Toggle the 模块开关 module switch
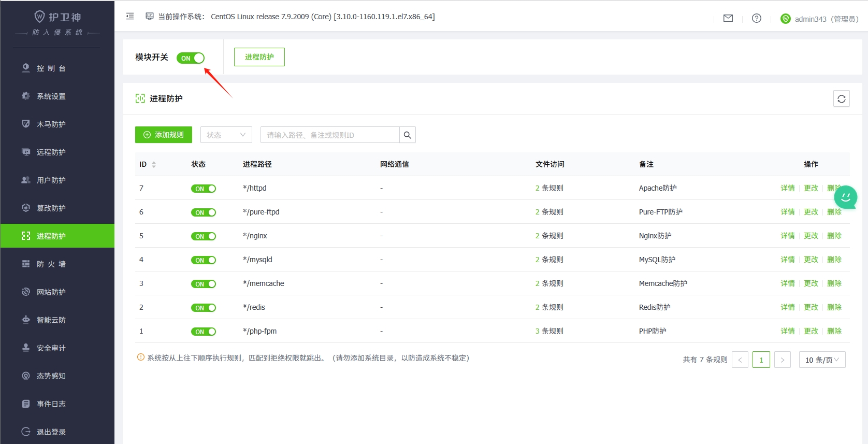Image resolution: width=868 pixels, height=444 pixels. (x=191, y=58)
